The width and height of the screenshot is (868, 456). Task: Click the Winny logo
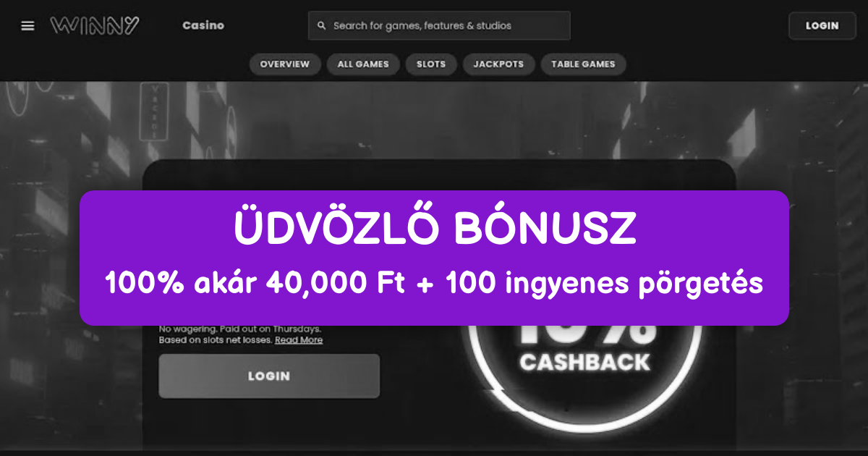tap(95, 25)
